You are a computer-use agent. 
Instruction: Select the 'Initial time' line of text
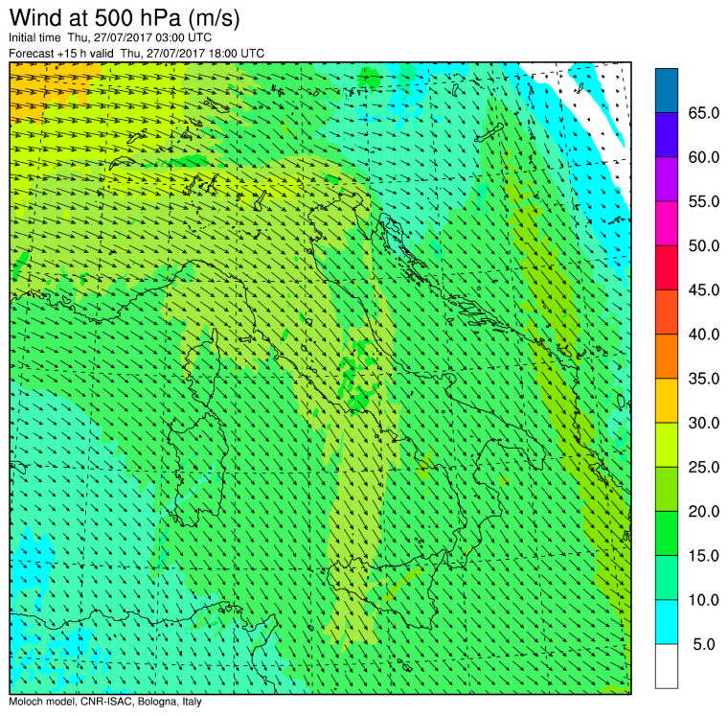[110, 37]
